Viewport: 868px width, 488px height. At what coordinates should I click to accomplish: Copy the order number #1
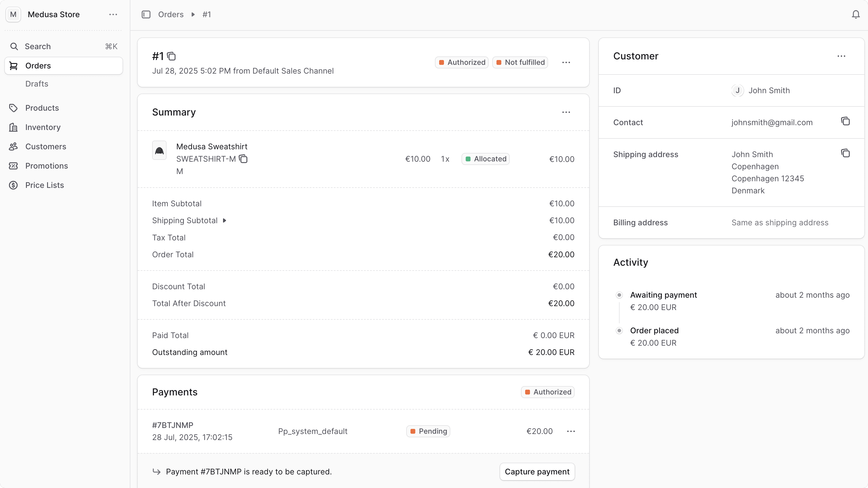(172, 56)
